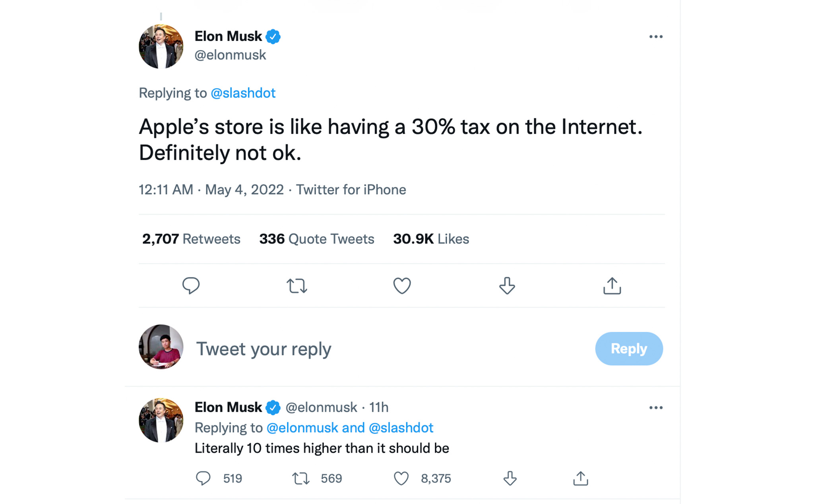The height and width of the screenshot is (504, 814).
Task: View the 30.9K Likes list
Action: pyautogui.click(x=431, y=238)
